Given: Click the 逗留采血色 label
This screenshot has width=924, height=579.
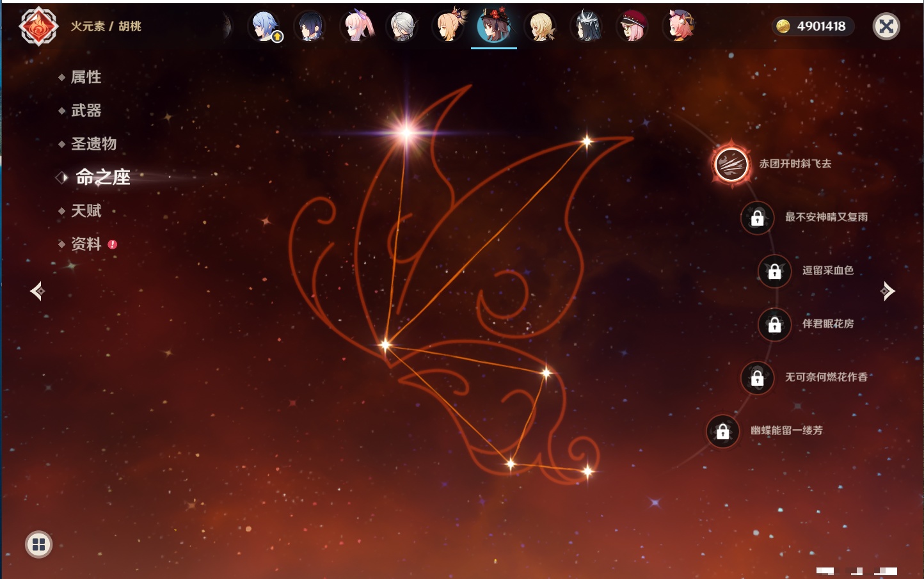Looking at the screenshot, I should tap(828, 270).
